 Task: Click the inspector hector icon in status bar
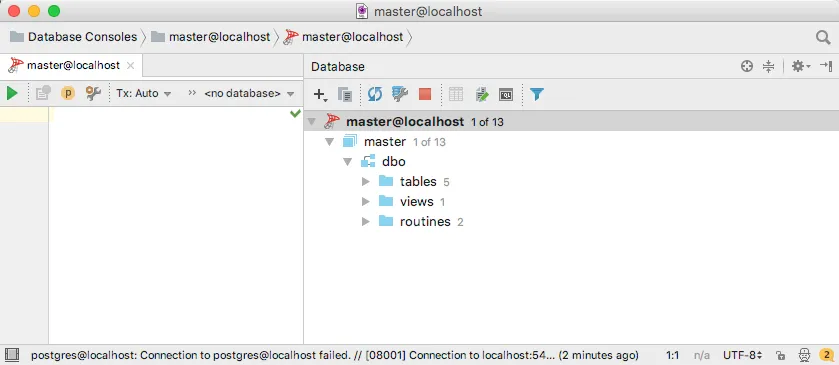pos(804,355)
